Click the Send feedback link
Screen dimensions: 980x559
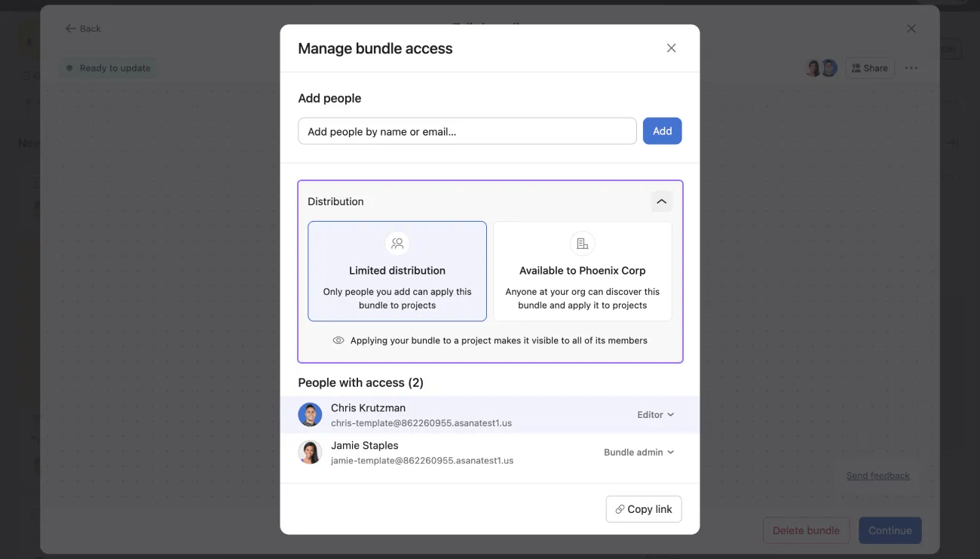877,475
